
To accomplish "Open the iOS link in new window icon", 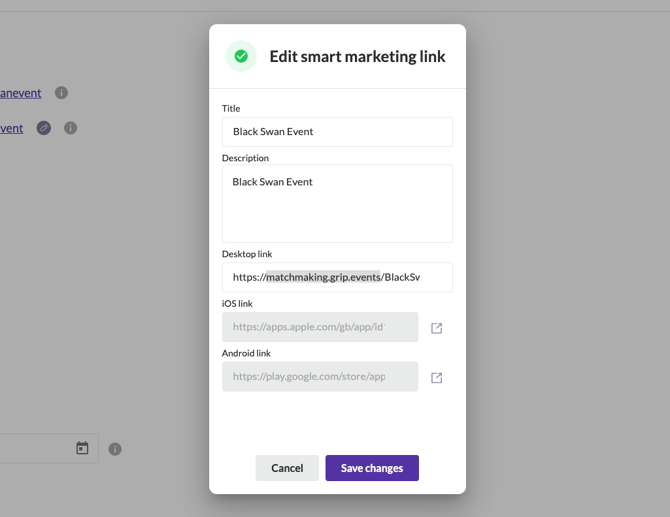I will tap(436, 328).
